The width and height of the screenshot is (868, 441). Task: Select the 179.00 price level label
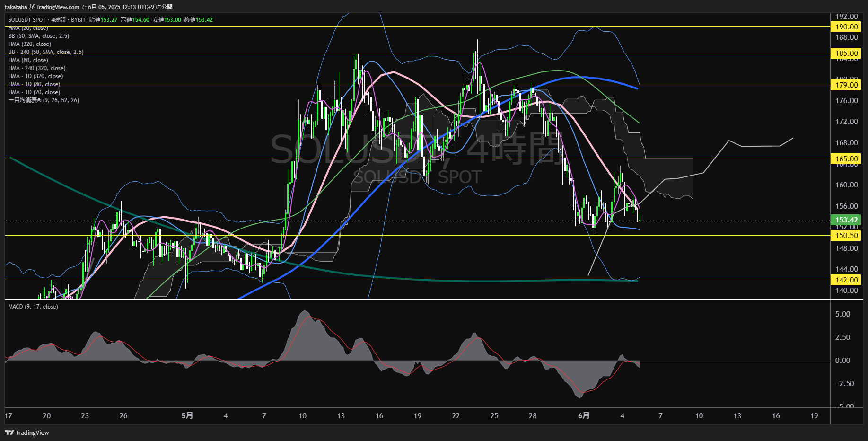coord(846,85)
